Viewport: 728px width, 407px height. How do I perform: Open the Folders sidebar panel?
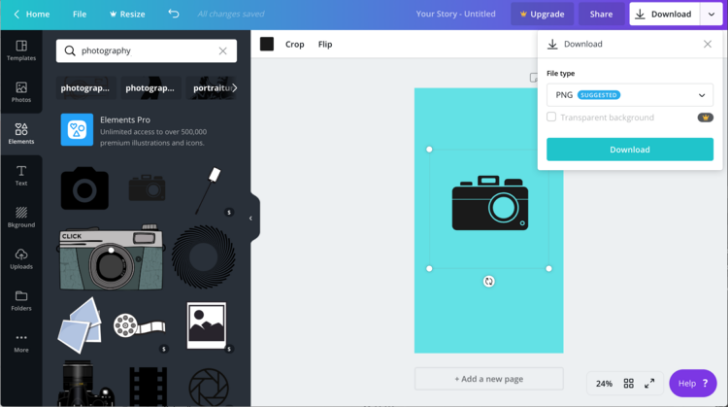(21, 300)
